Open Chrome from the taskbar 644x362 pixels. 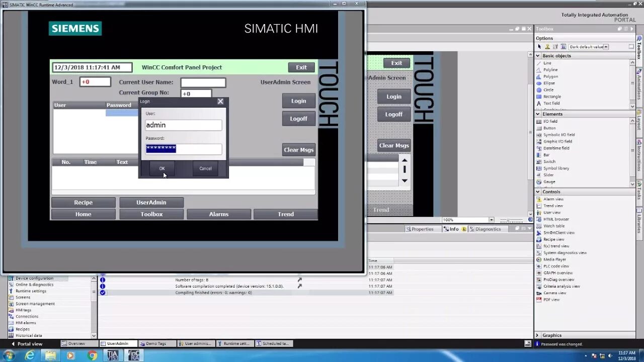[92, 355]
